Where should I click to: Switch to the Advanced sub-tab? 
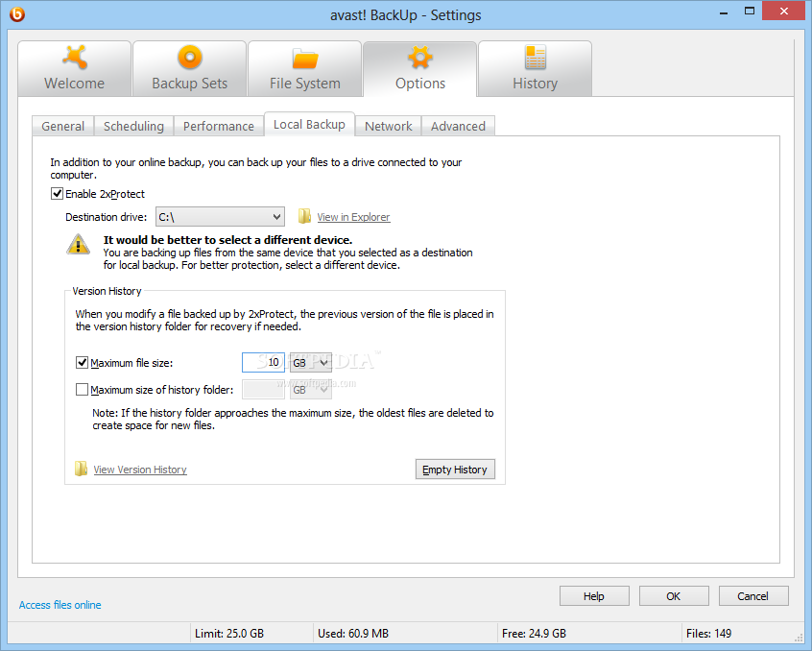tap(458, 126)
